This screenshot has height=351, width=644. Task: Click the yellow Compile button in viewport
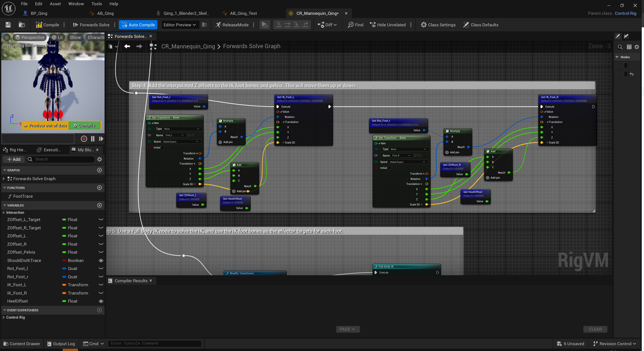(x=84, y=125)
